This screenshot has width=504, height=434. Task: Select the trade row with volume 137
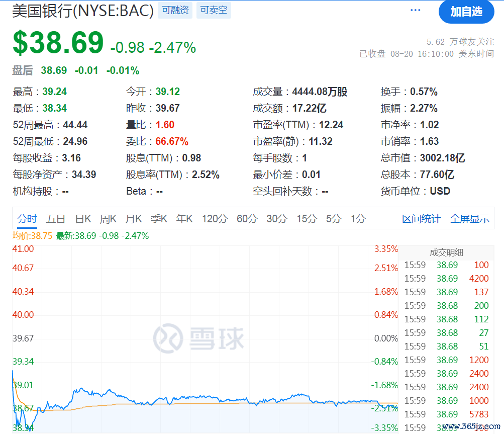click(446, 292)
